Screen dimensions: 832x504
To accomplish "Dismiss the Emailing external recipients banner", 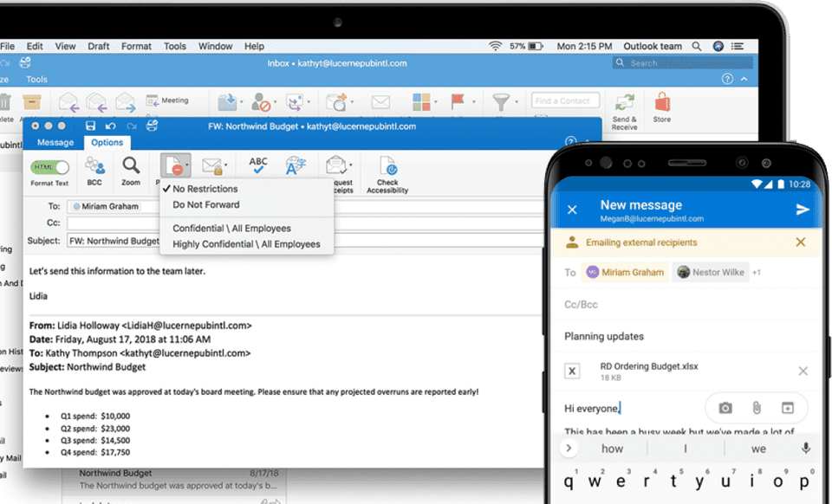I will [x=801, y=242].
